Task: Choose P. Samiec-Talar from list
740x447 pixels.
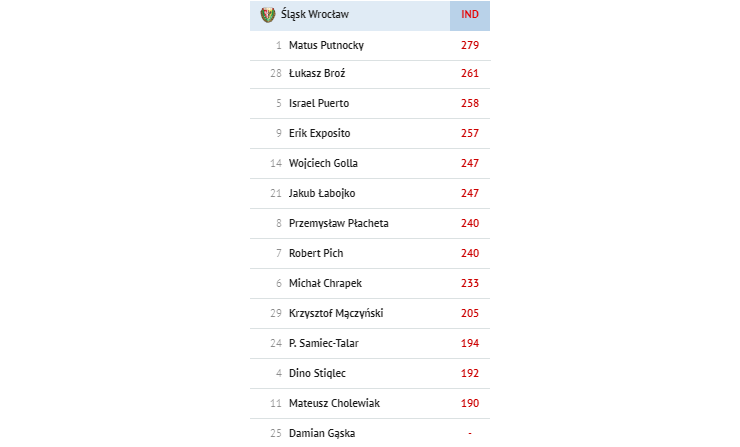Action: 324,344
